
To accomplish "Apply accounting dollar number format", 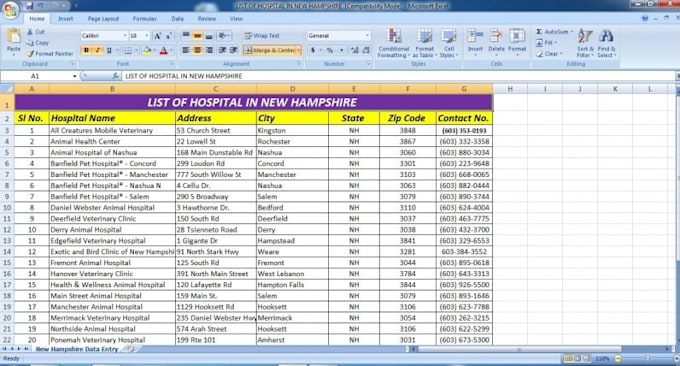I will pos(313,50).
